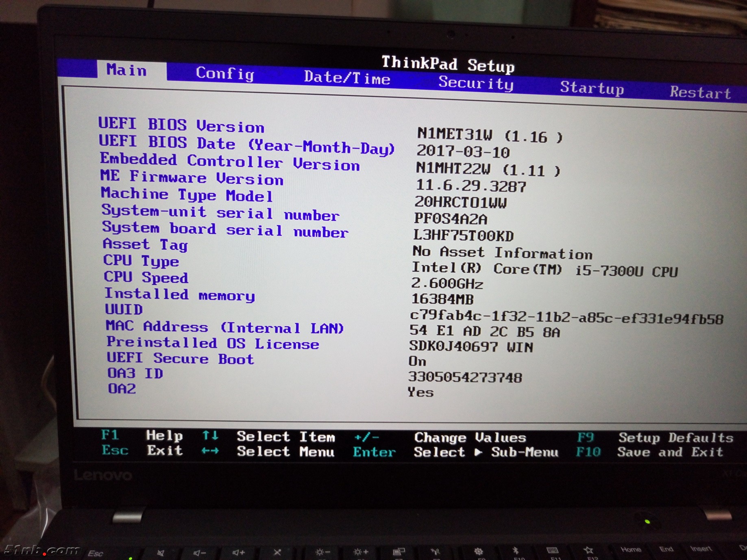
Task: Select EC version value N1MHT22W (1.11)
Action: click(488, 169)
